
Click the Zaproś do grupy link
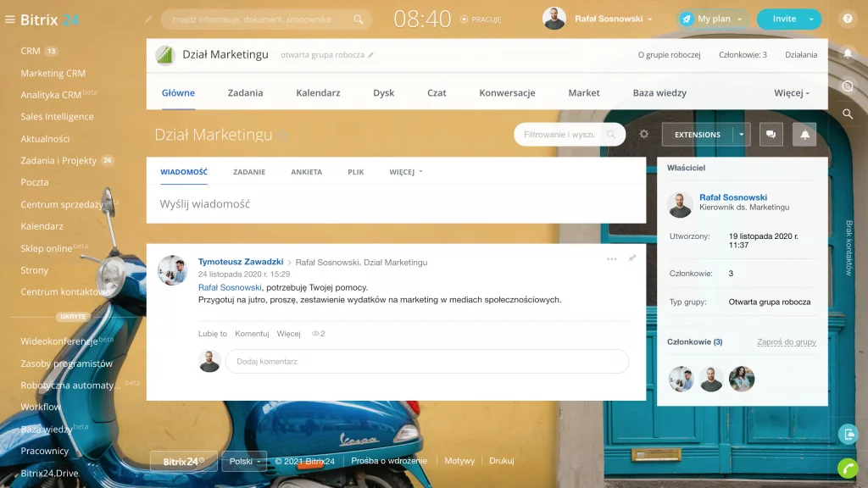pyautogui.click(x=786, y=341)
